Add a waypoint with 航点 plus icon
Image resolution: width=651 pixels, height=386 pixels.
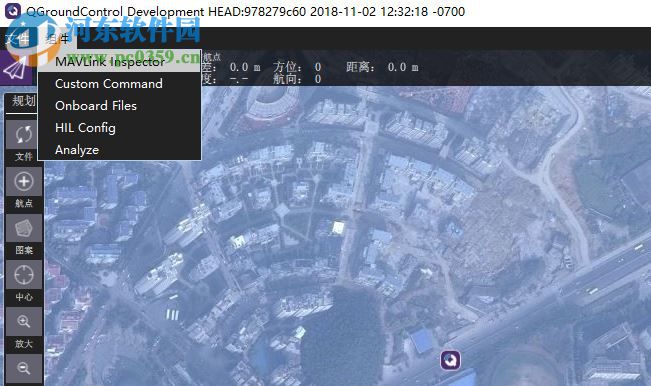[24, 181]
